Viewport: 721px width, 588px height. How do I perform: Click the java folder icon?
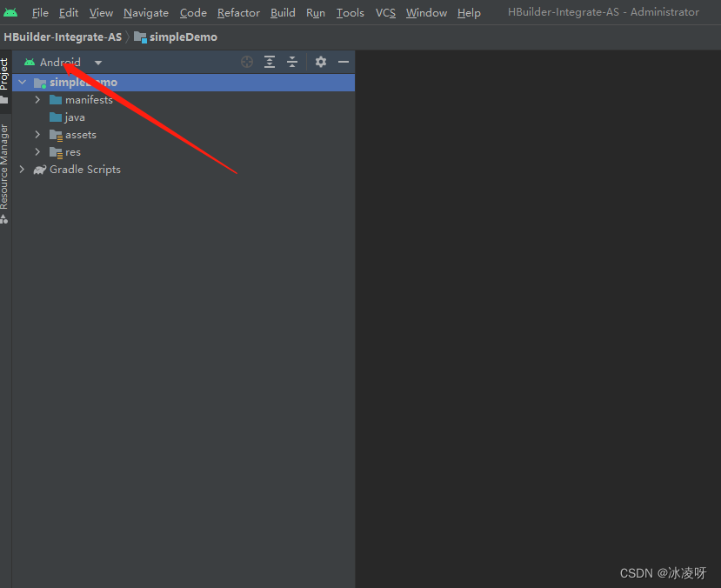click(x=56, y=117)
